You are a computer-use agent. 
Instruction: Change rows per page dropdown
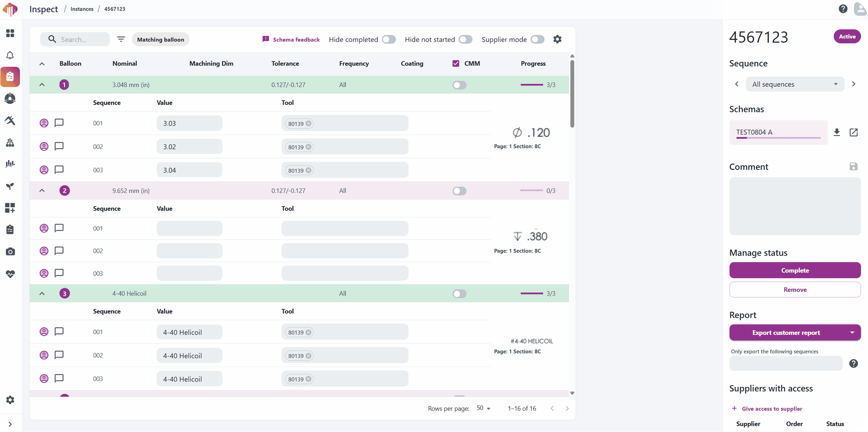coord(484,408)
